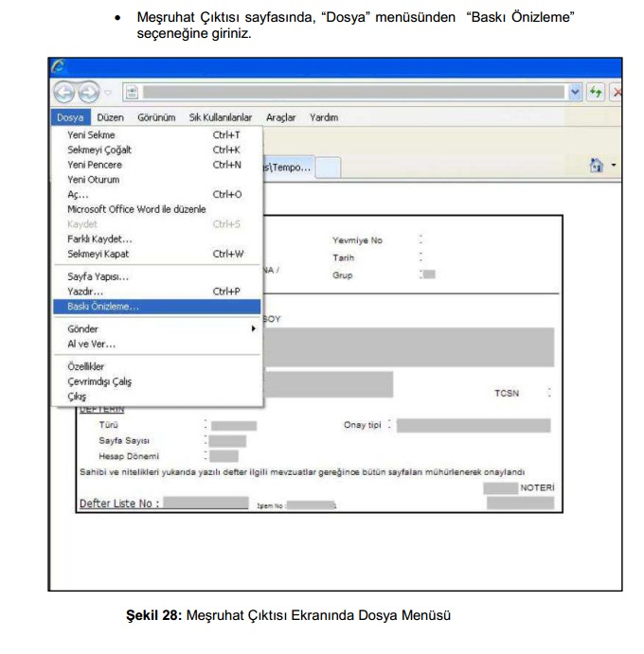Open the Yardım menu
644x654 pixels.
tap(324, 117)
